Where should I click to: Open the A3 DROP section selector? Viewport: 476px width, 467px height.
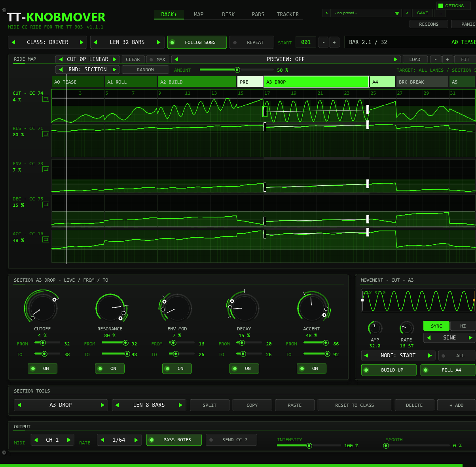[x=61, y=405]
